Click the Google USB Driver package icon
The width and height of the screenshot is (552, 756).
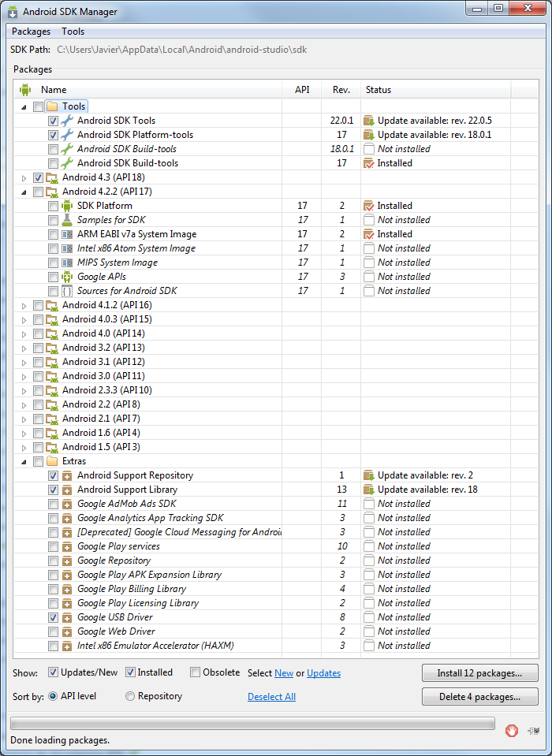pyautogui.click(x=67, y=617)
